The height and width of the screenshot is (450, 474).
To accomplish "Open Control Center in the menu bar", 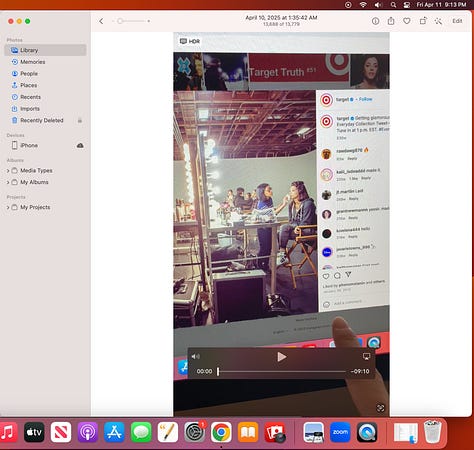I will (407, 5).
